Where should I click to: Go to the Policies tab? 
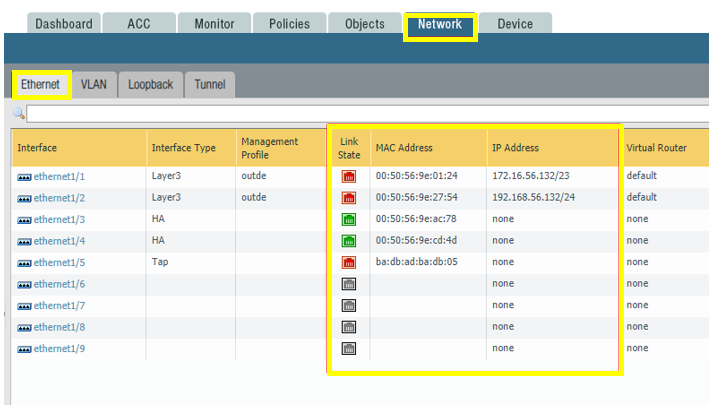click(x=289, y=24)
